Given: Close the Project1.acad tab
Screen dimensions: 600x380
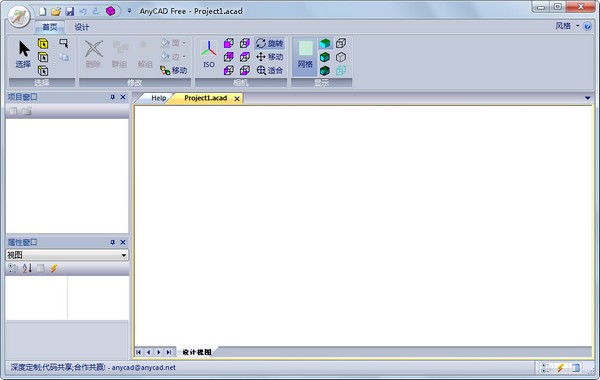Looking at the screenshot, I should coord(237,99).
